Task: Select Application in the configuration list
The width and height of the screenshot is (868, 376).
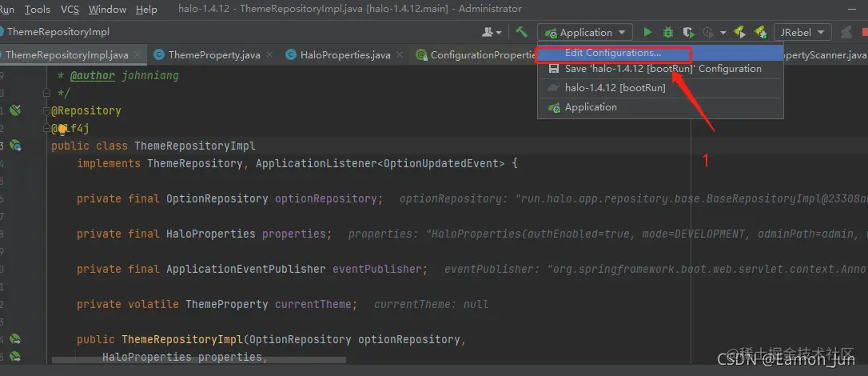Action: 660,107
